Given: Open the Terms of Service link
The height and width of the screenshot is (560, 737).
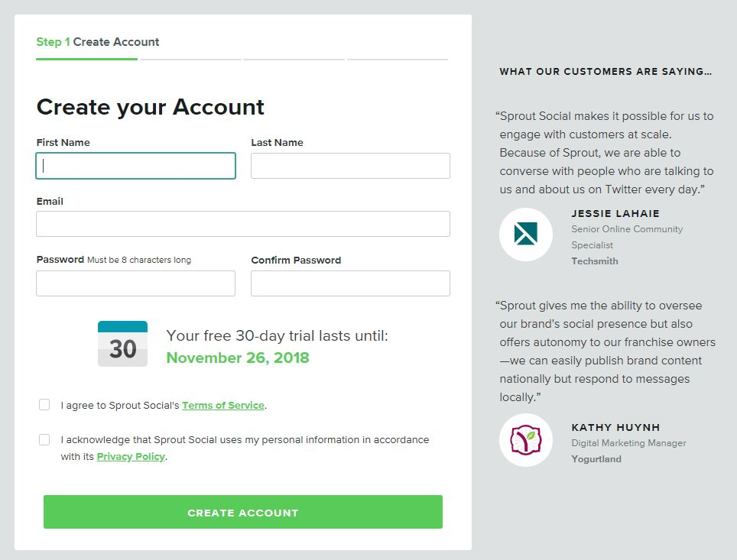Looking at the screenshot, I should point(223,406).
